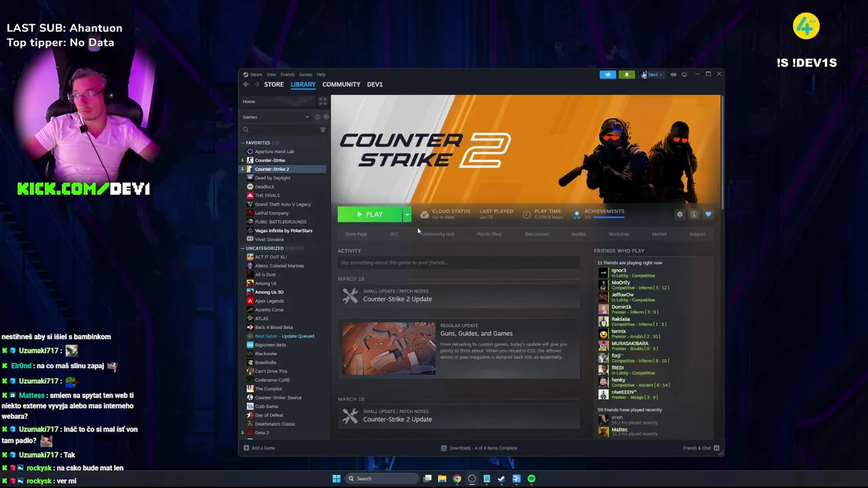Open the achievements ribbon icon
Viewport: 868px width, 488px height.
[x=577, y=214]
